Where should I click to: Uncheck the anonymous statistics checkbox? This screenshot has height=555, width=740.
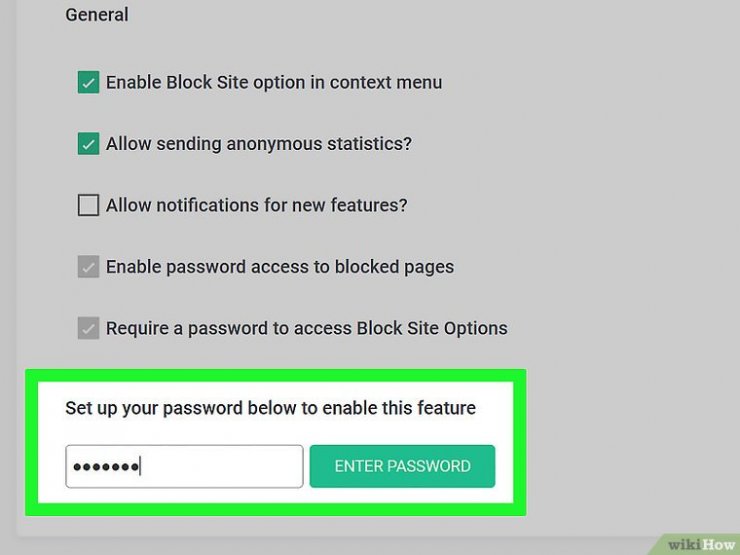click(88, 143)
